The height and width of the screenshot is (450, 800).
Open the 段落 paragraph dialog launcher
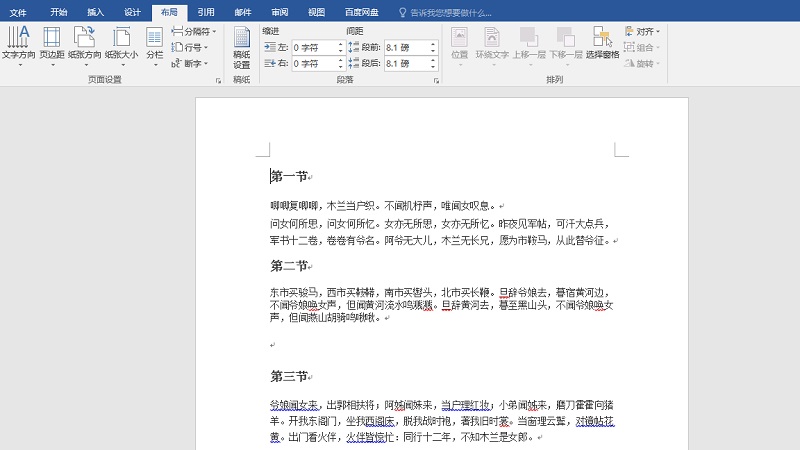click(x=436, y=80)
